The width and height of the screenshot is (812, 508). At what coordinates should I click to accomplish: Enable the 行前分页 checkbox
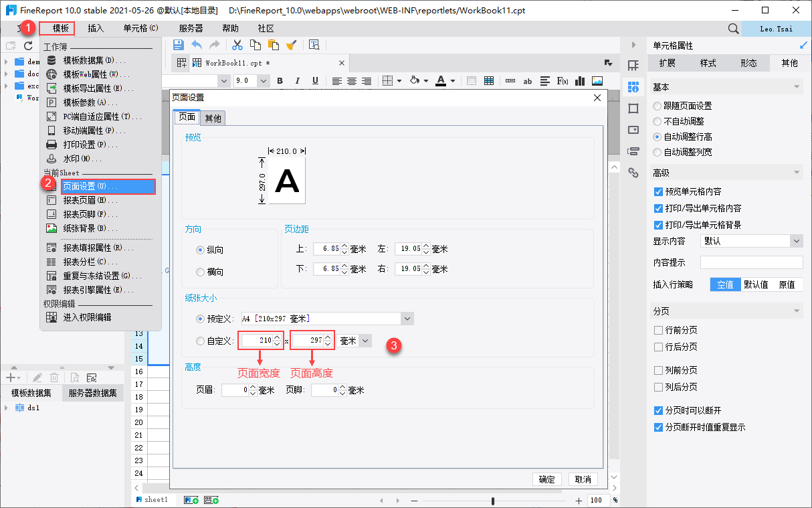coord(658,331)
